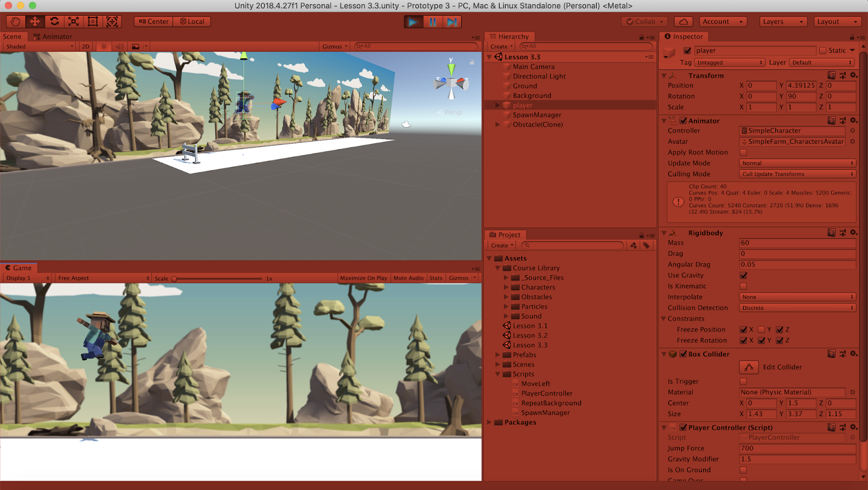Open Transform component help icon
This screenshot has height=490, width=868.
831,75
